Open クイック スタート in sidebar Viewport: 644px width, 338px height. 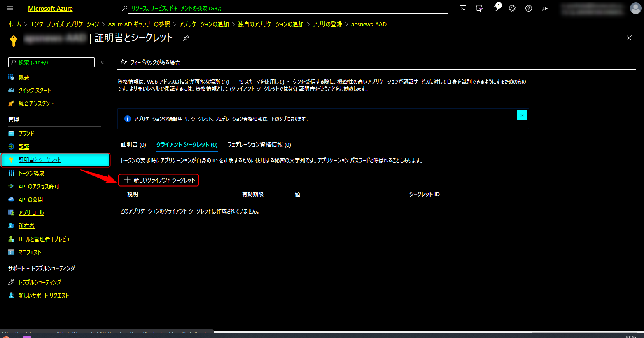pos(35,90)
